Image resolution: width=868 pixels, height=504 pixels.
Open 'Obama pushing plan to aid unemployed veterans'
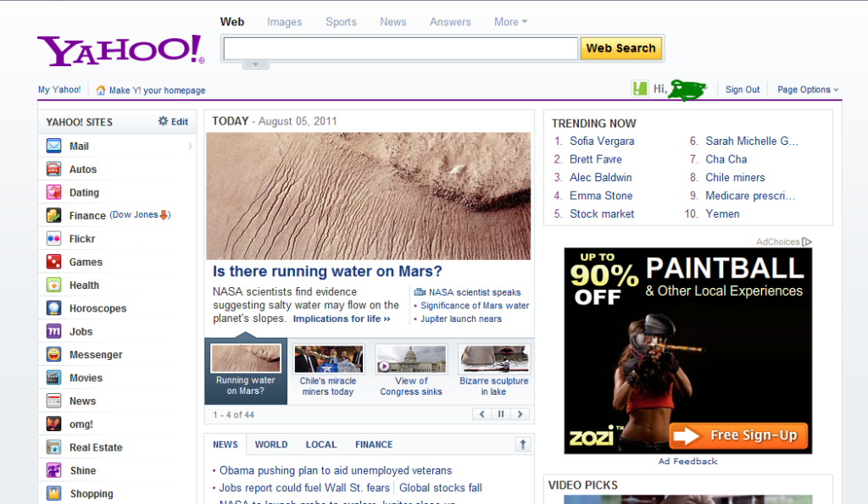pyautogui.click(x=336, y=470)
